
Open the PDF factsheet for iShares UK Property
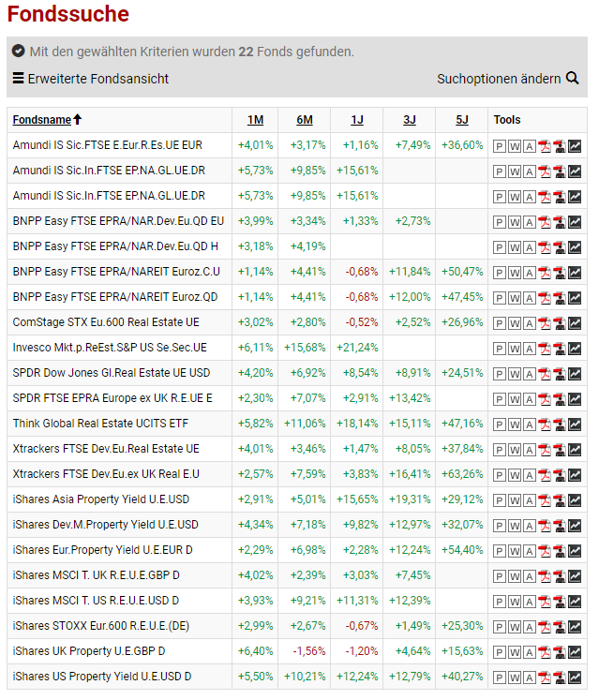[x=545, y=651]
